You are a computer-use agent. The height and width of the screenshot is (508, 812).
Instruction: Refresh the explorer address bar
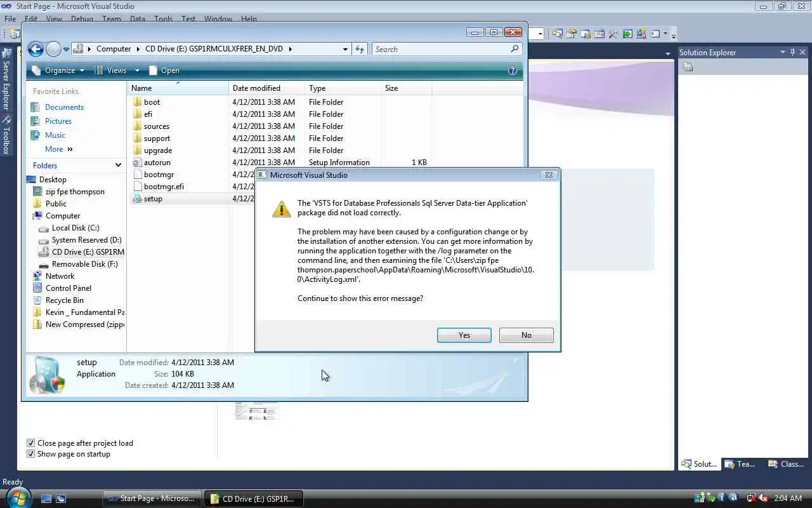pos(360,49)
